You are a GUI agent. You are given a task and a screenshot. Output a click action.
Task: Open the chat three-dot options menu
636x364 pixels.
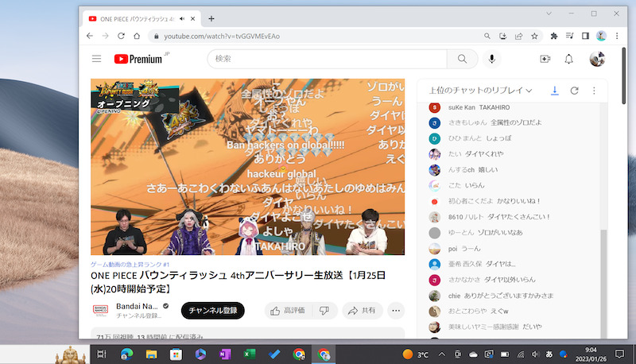click(593, 91)
